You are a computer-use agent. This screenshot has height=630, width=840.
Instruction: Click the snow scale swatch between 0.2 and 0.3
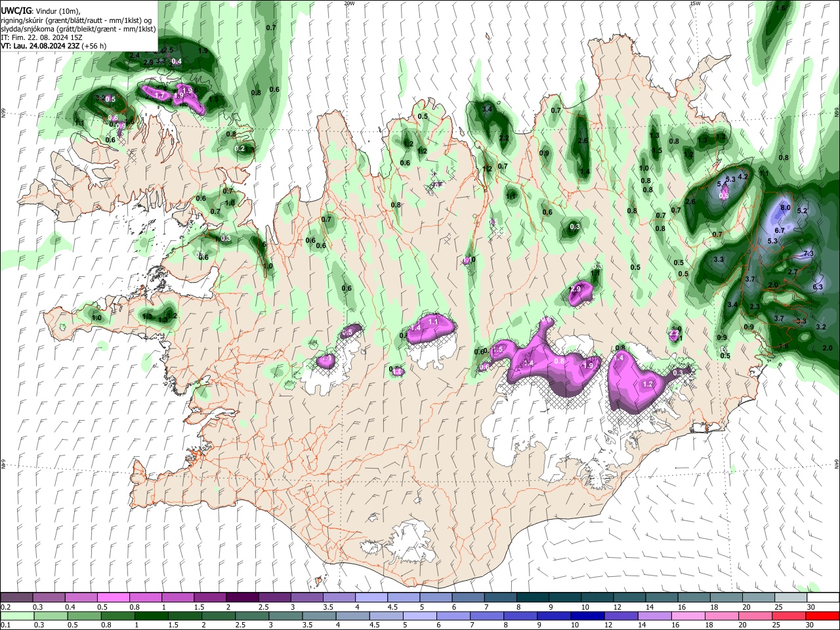tap(16, 598)
